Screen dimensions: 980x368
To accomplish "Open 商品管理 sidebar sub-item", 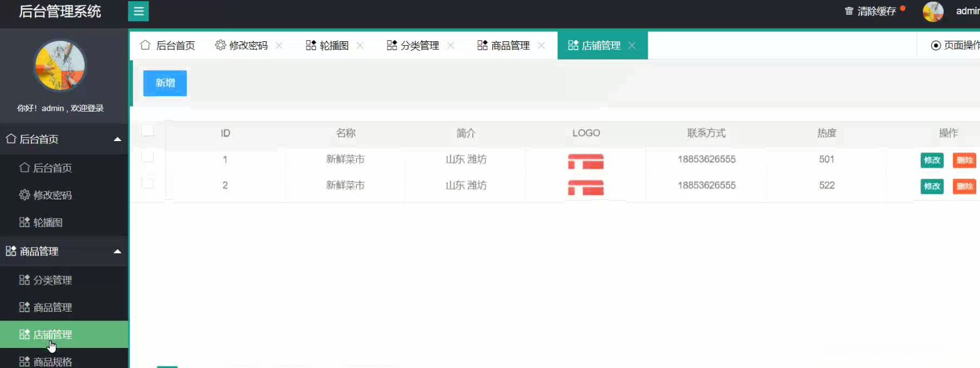I will coord(64,307).
